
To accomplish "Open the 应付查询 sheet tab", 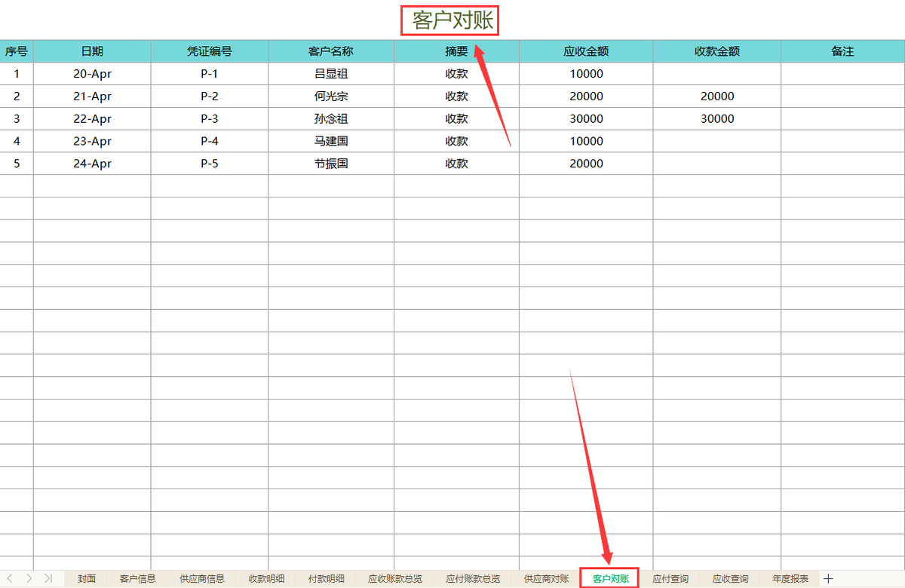I will pyautogui.click(x=670, y=579).
